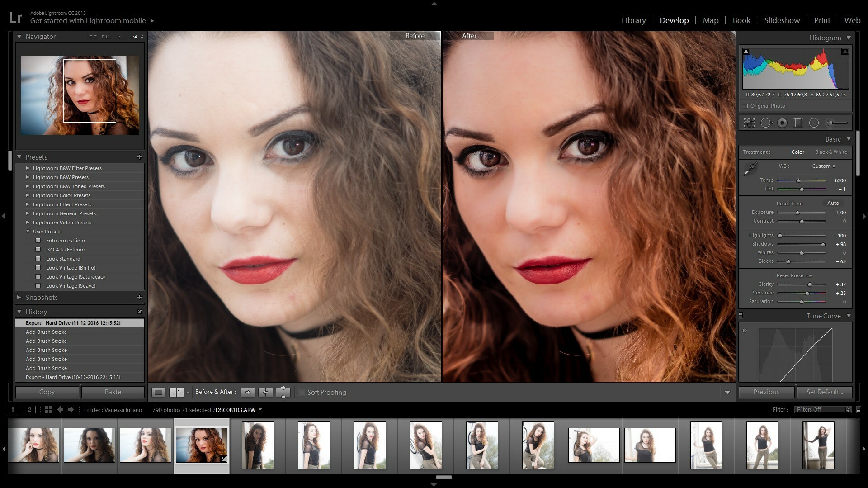Select the Graduated Filter tool
The image size is (868, 488).
click(798, 123)
